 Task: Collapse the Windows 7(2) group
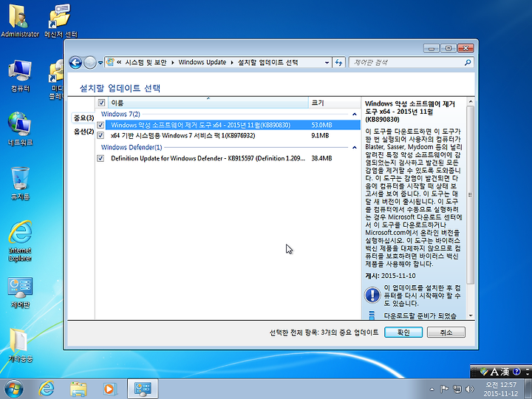coord(354,115)
